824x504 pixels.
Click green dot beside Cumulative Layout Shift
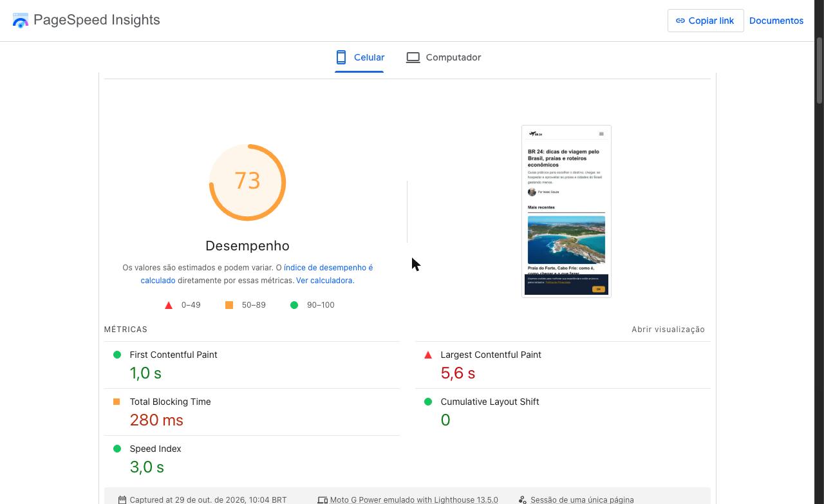pyautogui.click(x=428, y=402)
